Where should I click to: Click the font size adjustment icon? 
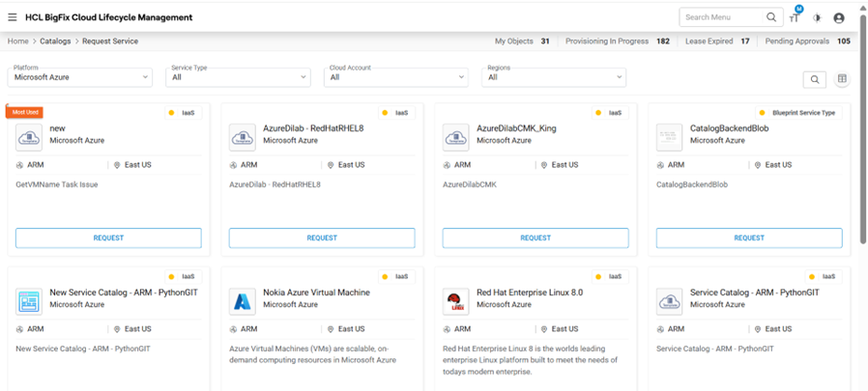coord(795,17)
